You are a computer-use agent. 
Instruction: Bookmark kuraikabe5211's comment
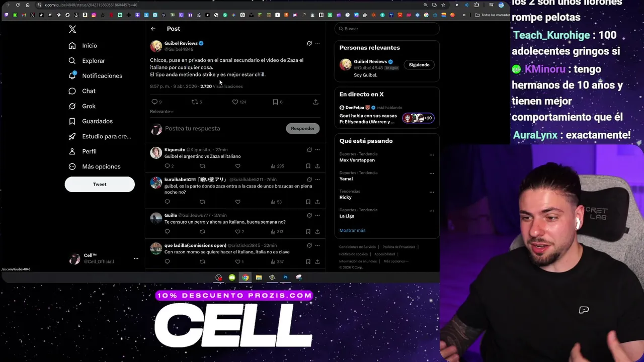coord(308,202)
